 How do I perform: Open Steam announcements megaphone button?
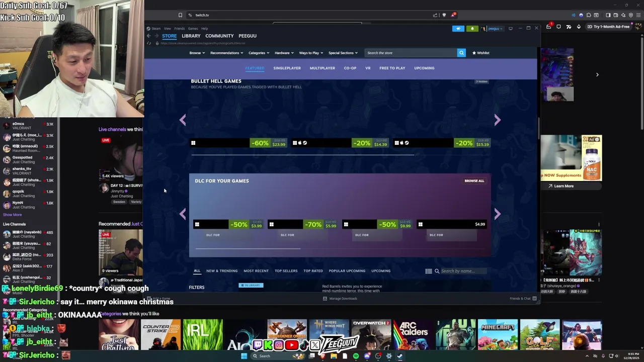pos(458,29)
